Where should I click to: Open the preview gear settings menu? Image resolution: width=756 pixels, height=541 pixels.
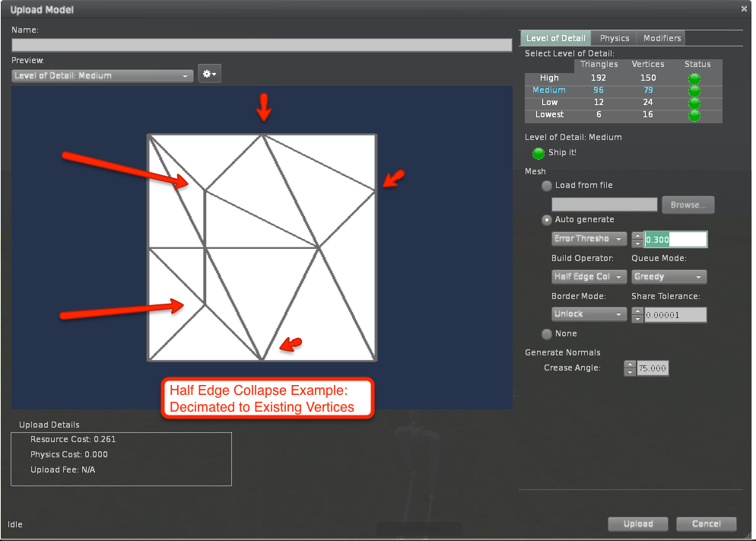(x=209, y=74)
